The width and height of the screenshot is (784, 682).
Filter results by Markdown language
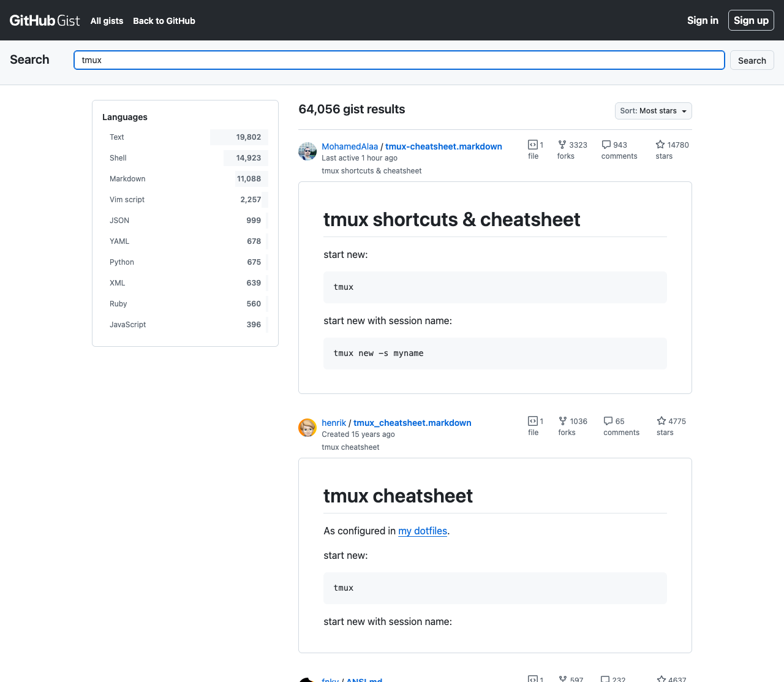[185, 179]
